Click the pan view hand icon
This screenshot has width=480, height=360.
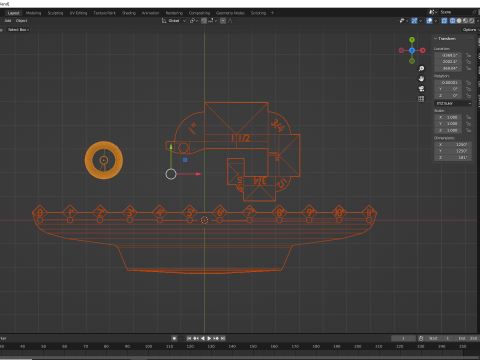[421, 79]
